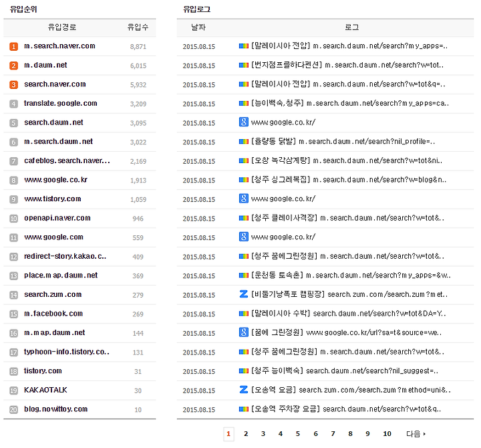Click the 날짜 column header
481x448 pixels.
(198, 27)
